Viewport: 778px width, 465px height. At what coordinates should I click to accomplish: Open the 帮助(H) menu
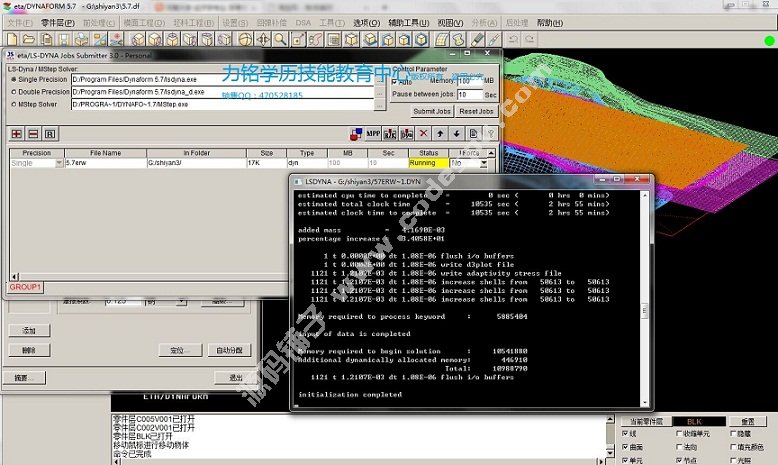550,23
